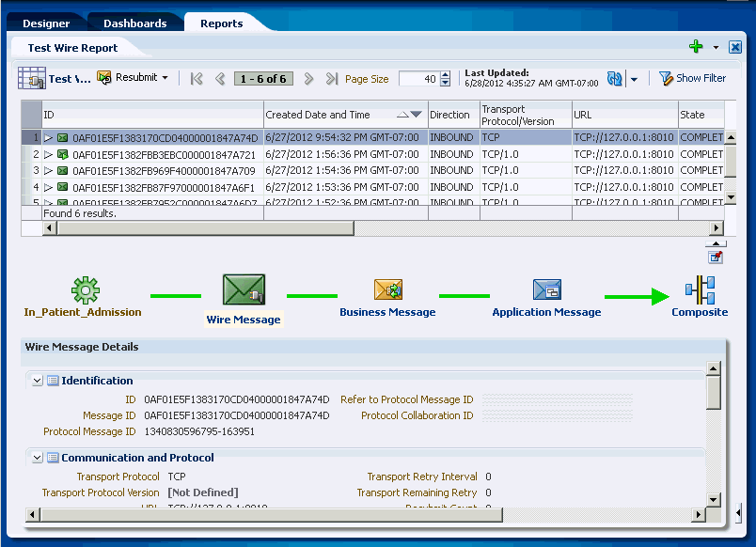Select ID 0AF01E5F1382FB87F97000001847A6F1
Image resolution: width=756 pixels, height=547 pixels.
tap(164, 187)
